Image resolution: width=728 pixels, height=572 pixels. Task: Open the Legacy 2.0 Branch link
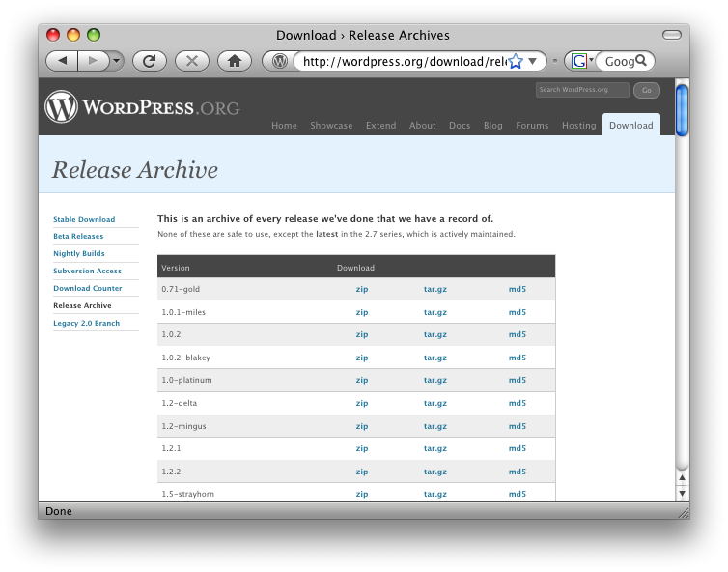[86, 323]
